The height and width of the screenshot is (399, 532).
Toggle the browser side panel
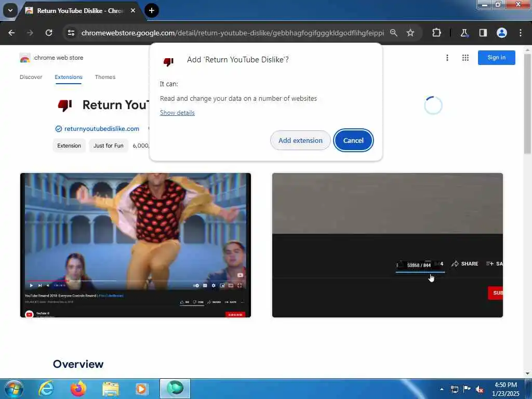(x=483, y=33)
